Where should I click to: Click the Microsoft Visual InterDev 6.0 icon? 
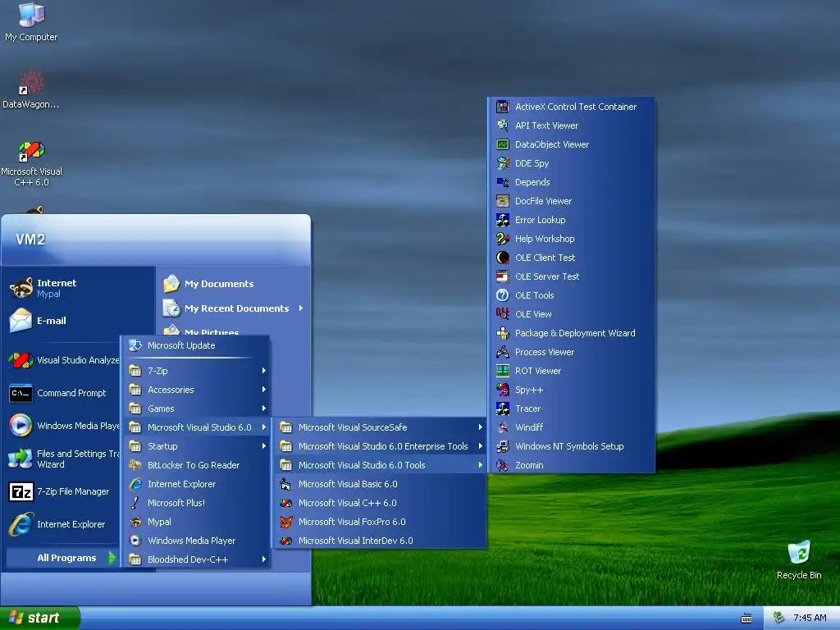(286, 541)
